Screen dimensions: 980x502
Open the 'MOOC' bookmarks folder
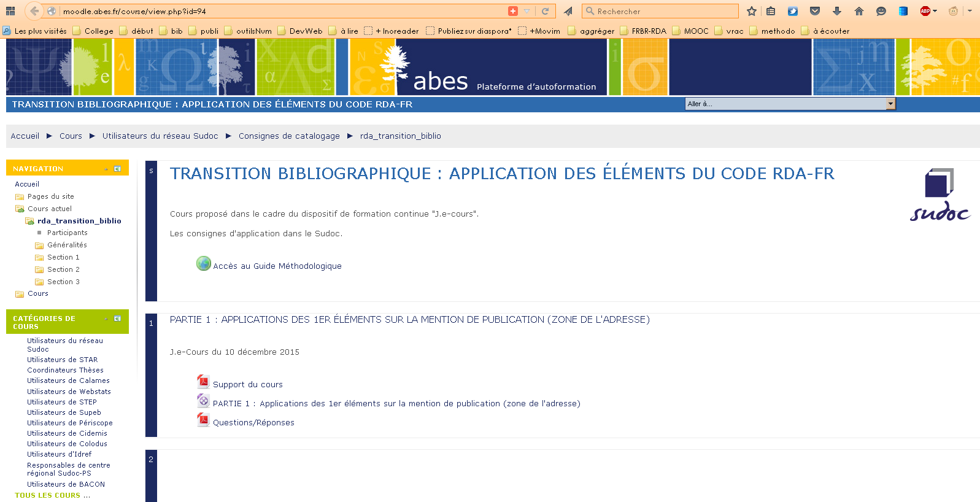tap(690, 31)
